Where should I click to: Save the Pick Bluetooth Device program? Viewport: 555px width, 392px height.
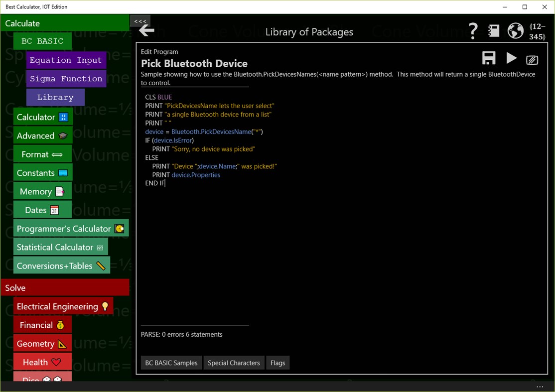tap(489, 58)
